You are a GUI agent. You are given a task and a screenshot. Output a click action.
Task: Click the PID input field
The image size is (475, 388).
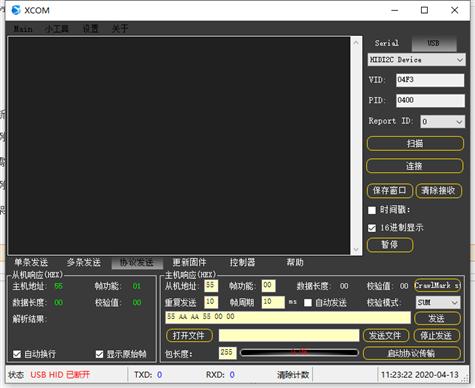[x=430, y=100]
